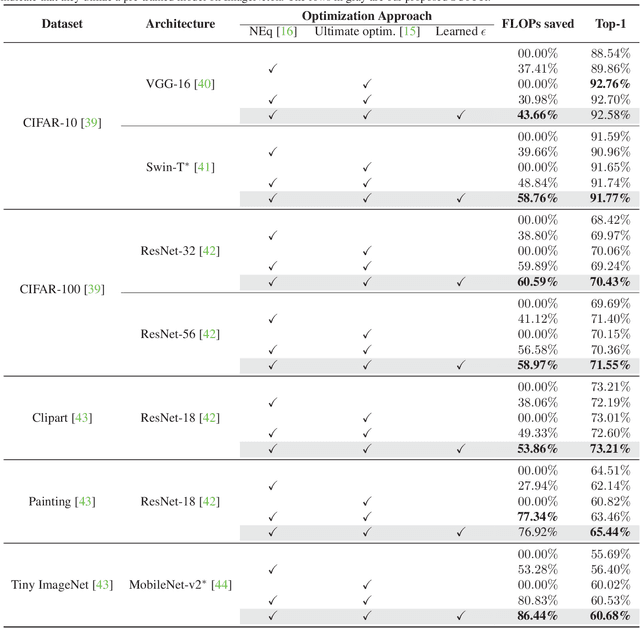Follow the VGG-16 reference link 40
Viewport: 640px width, 628px height.
coord(205,84)
